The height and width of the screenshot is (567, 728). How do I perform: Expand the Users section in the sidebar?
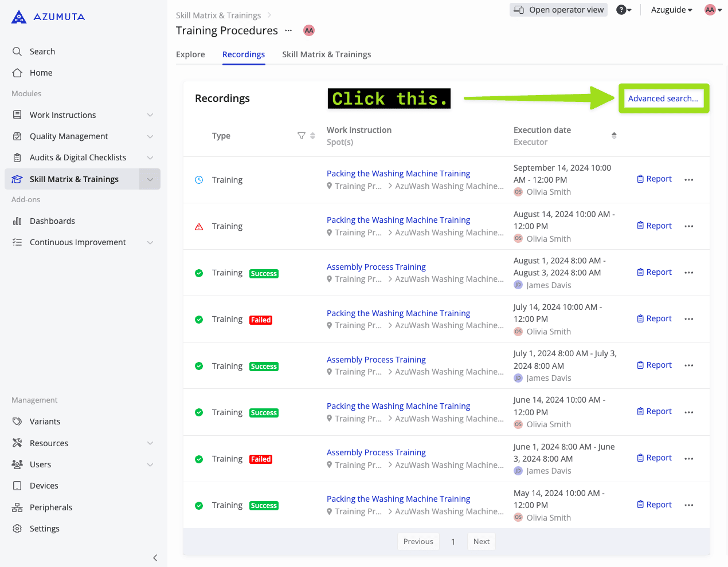click(150, 464)
